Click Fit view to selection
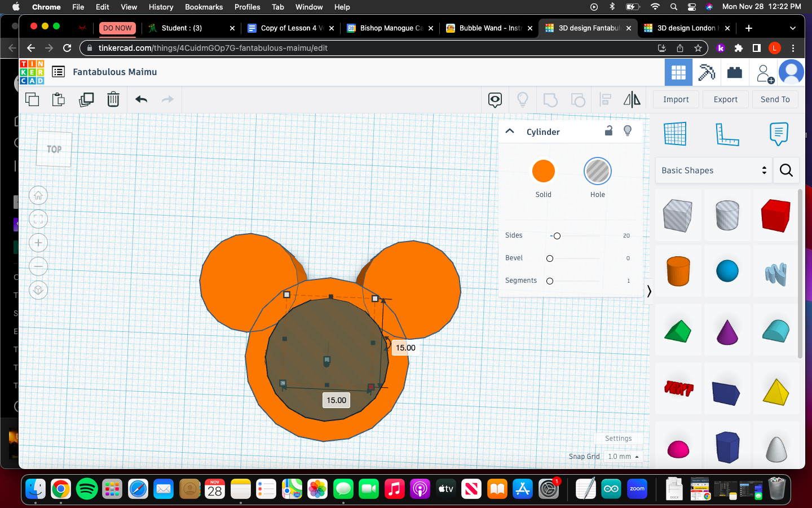Viewport: 812px width, 508px height. coord(38,219)
